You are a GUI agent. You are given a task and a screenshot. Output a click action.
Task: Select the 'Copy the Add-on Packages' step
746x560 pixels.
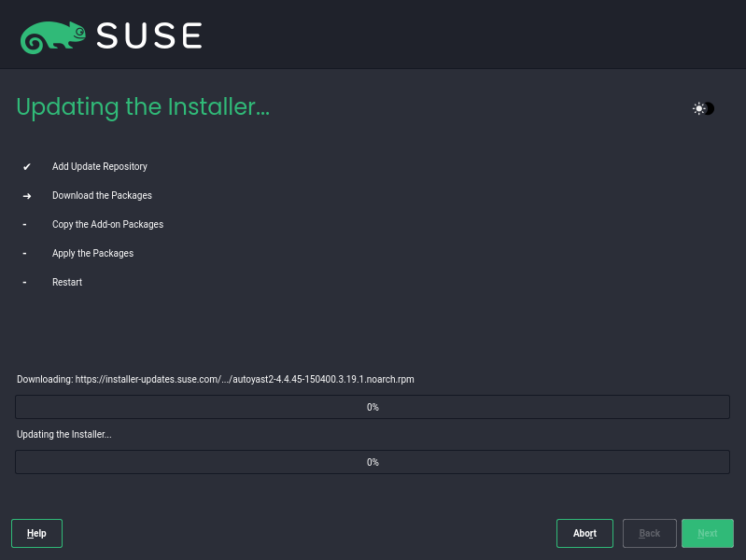coord(107,225)
